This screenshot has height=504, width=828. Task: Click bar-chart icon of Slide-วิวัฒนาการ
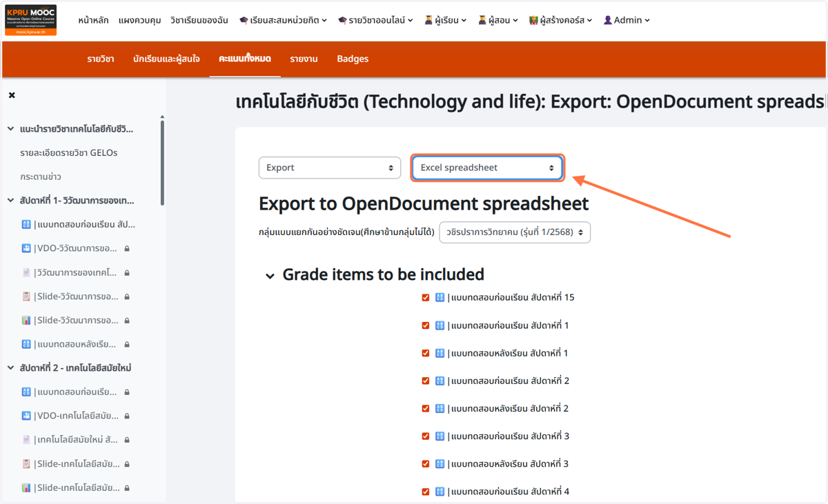click(26, 321)
